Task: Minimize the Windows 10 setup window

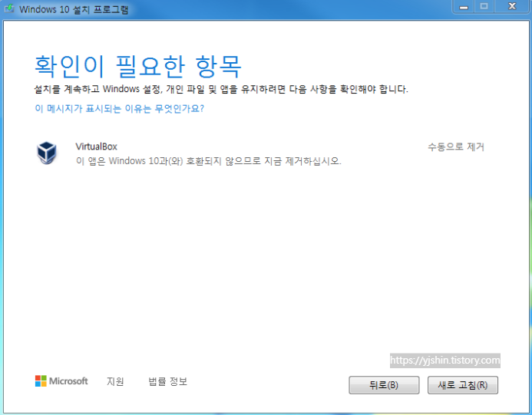Action: (464, 6)
